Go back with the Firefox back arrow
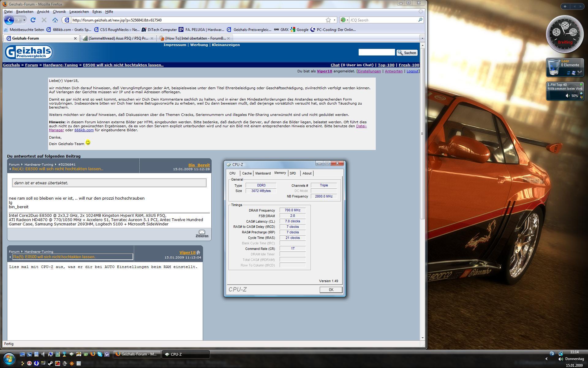The height and width of the screenshot is (368, 588). 9,20
